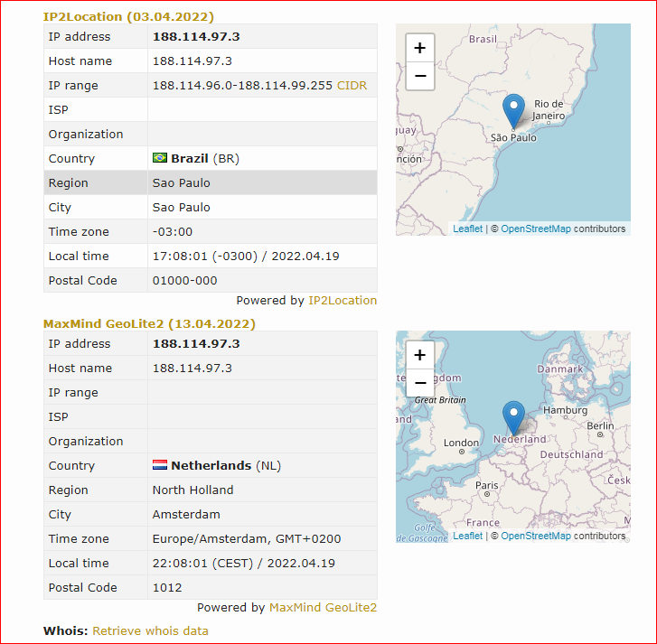
Task: Open the CIDR link beside IP range
Action: click(352, 86)
